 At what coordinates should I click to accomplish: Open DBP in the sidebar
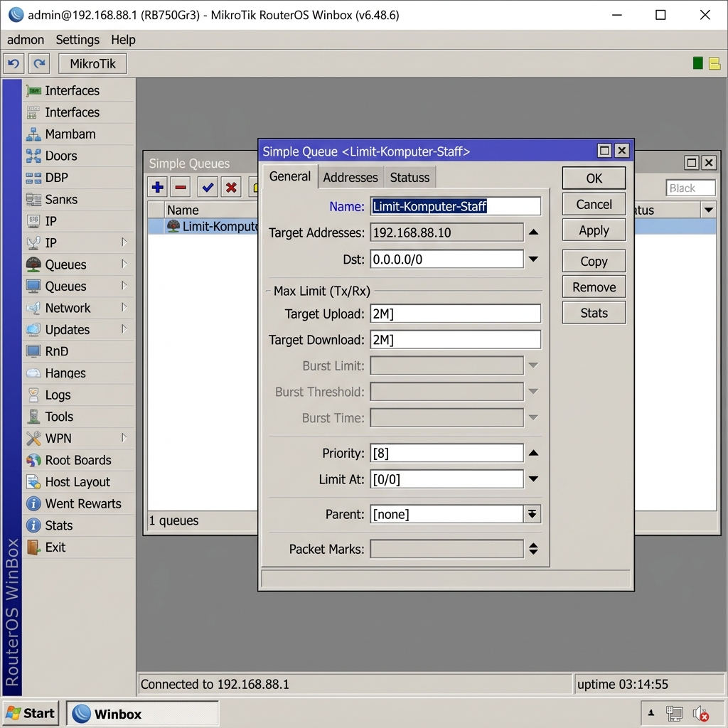(78, 178)
